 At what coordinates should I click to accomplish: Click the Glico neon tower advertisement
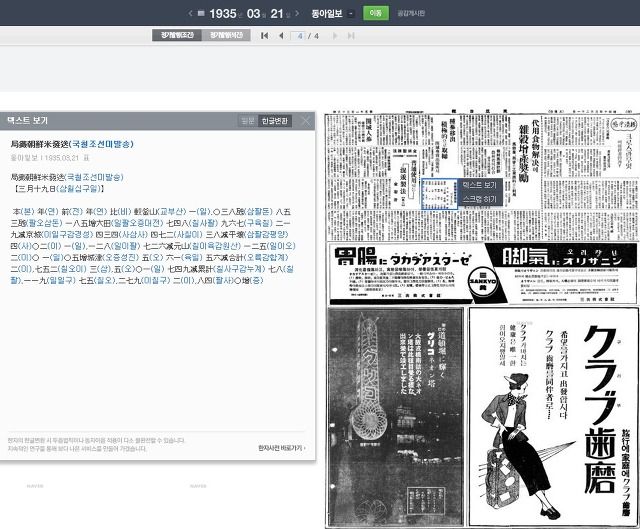[x=396, y=417]
